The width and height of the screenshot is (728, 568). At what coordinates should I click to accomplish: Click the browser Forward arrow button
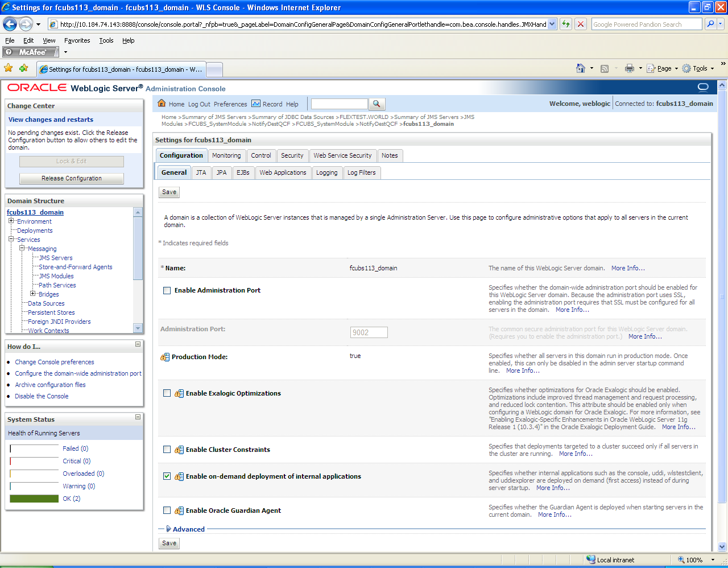point(26,24)
